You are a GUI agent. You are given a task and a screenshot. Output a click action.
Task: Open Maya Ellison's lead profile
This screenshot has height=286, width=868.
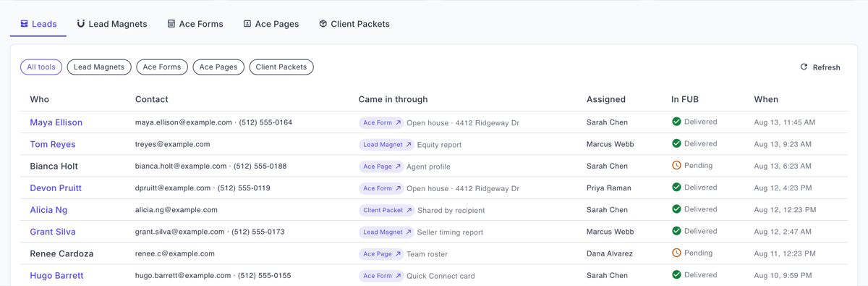[56, 122]
